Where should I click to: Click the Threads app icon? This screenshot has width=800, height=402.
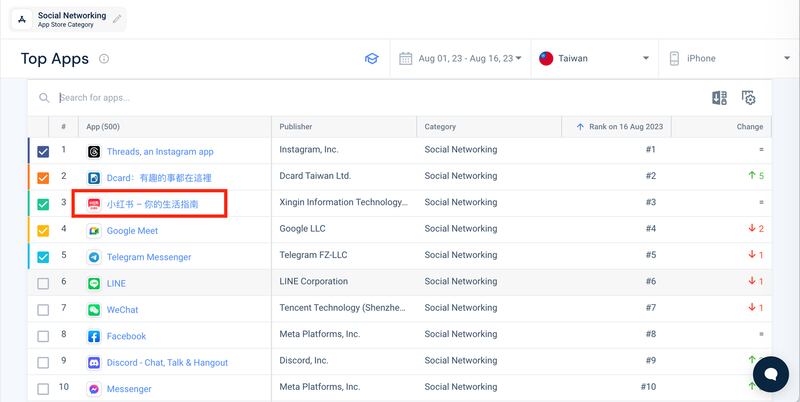coord(94,152)
